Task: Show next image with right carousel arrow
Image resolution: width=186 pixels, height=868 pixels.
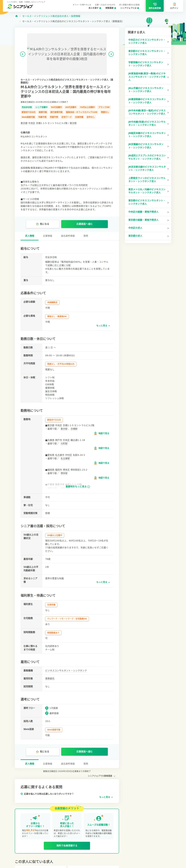Action: coord(111,54)
